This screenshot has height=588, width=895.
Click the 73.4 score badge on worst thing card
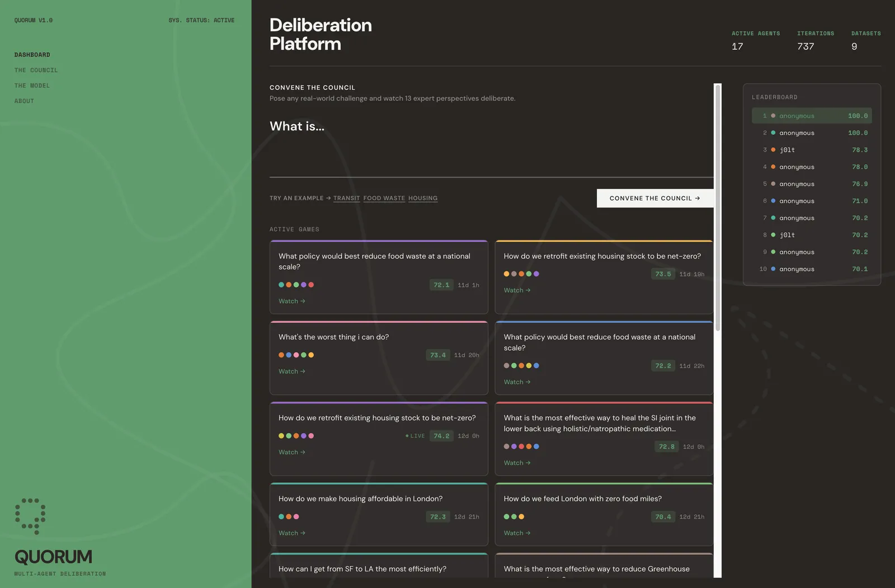(437, 355)
